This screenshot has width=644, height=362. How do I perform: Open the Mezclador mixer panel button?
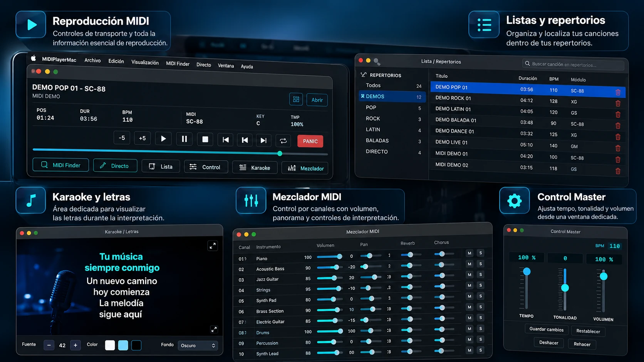pyautogui.click(x=305, y=168)
